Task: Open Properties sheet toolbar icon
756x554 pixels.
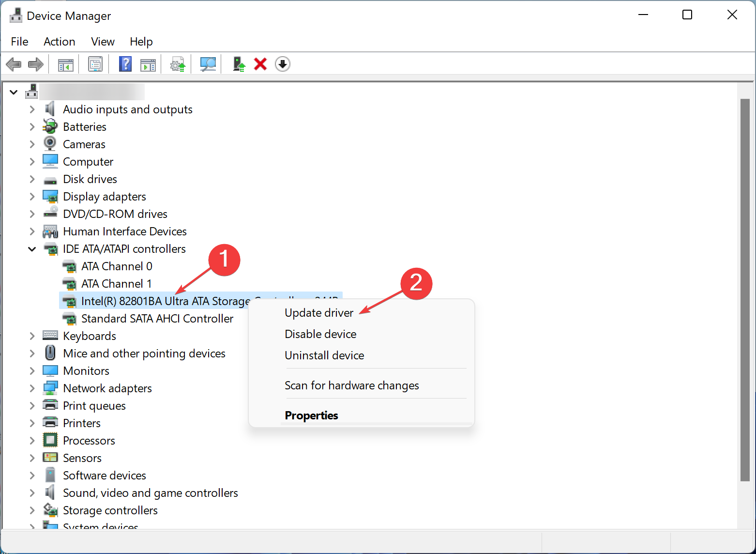Action: tap(95, 64)
